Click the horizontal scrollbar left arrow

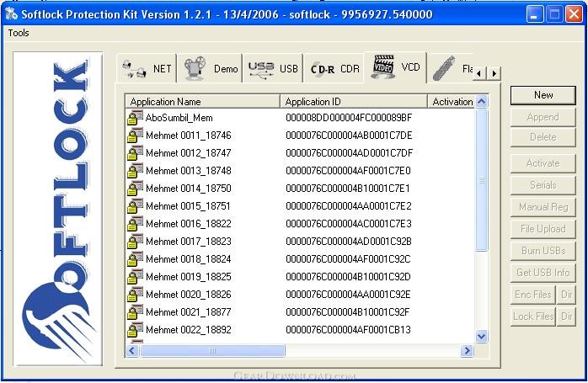point(132,350)
